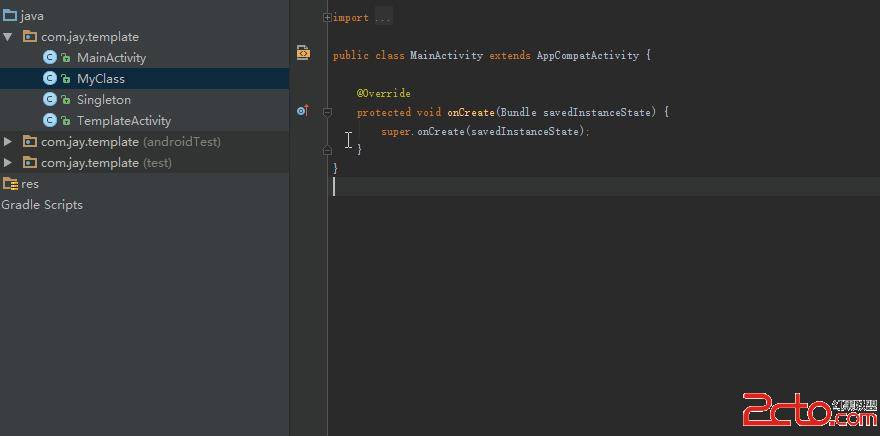Click the extends keyword
The width and height of the screenshot is (880, 436).
(510, 56)
